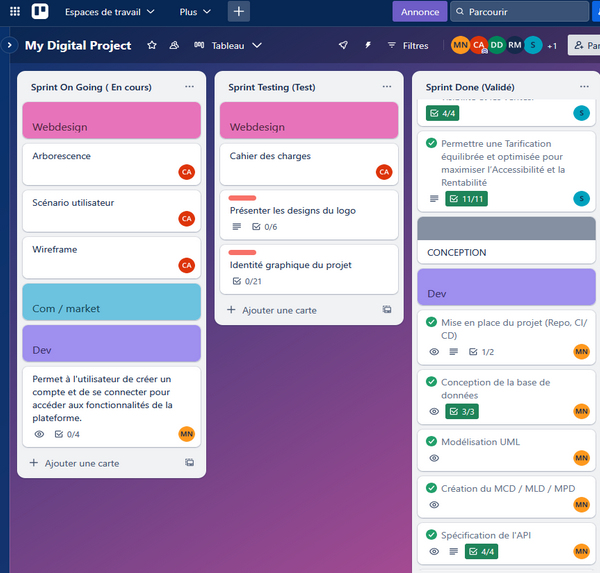Click CA avatar on Arborescence card

pos(187,172)
